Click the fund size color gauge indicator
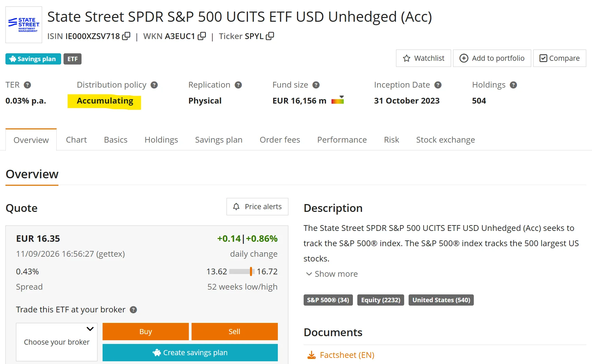Screen dimensions: 592x364 (x=338, y=100)
